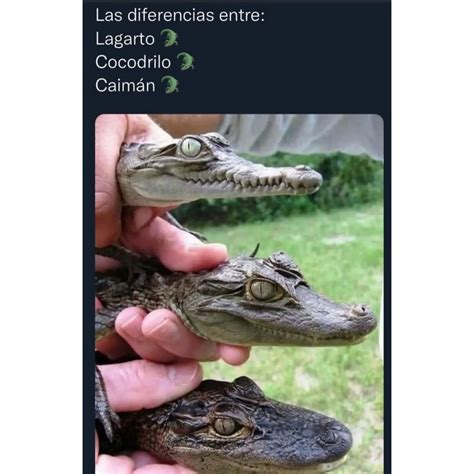Image resolution: width=474 pixels, height=474 pixels.
Task: Click the crocodile emoji beside Cocodrilo
Action: 185,61
